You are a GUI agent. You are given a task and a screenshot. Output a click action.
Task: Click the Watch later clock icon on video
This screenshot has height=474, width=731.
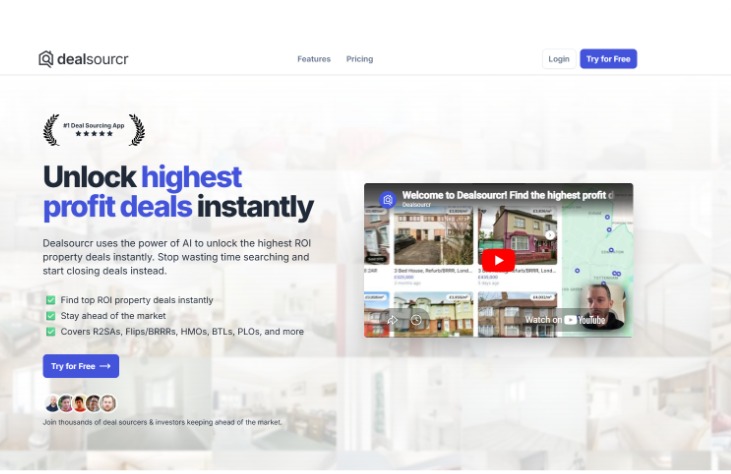click(x=416, y=320)
